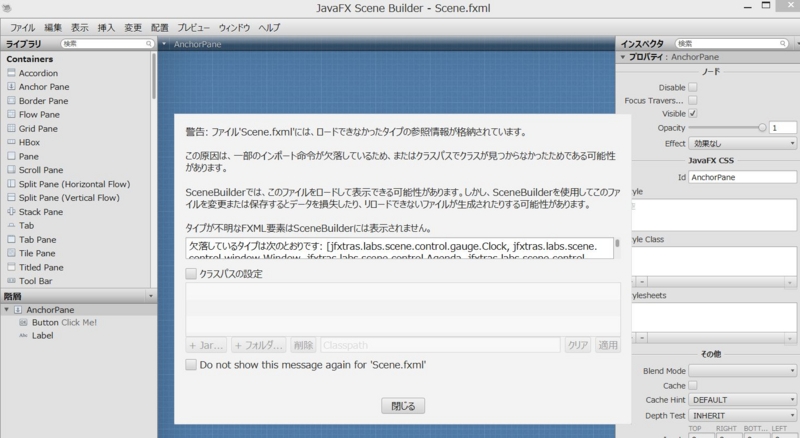Image resolution: width=800 pixels, height=438 pixels.
Task: Open the 表示 menu
Action: (x=79, y=28)
